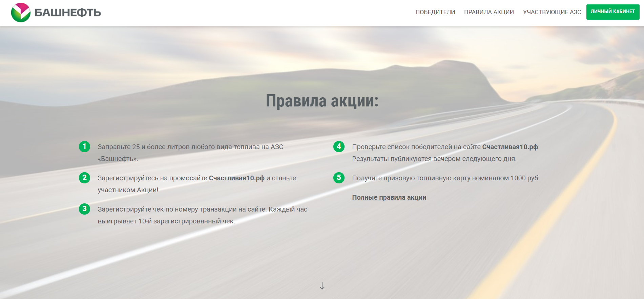Screen dimensions: 644x299
Task: Go to ПРАВИЛА АКЦИИ in the navigation
Action: click(489, 12)
